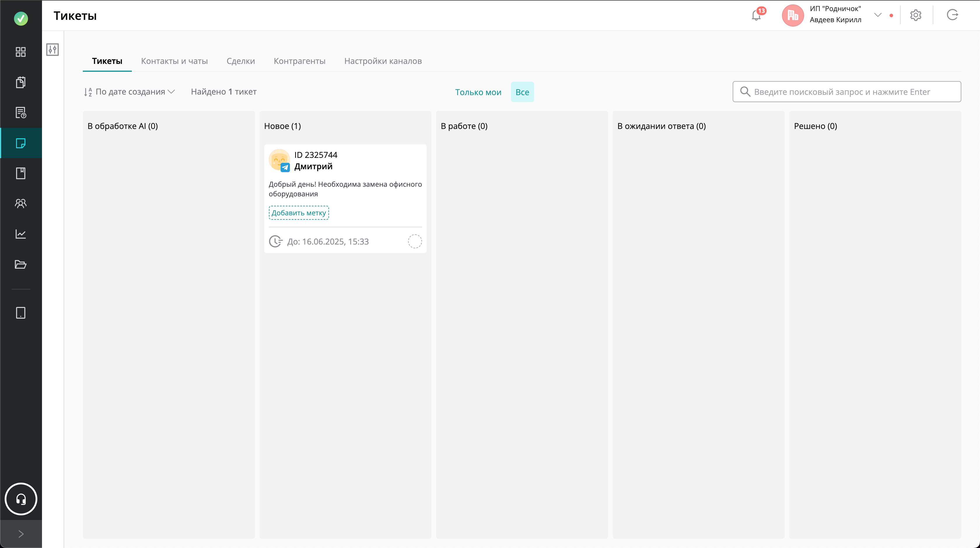Select the "Все" tickets filter
Viewport: 980px width, 548px height.
click(x=522, y=92)
